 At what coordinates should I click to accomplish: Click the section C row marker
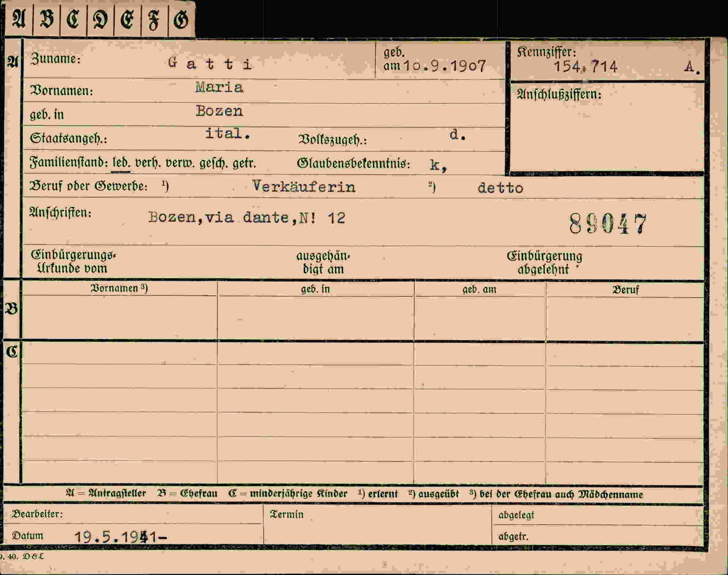coord(12,352)
